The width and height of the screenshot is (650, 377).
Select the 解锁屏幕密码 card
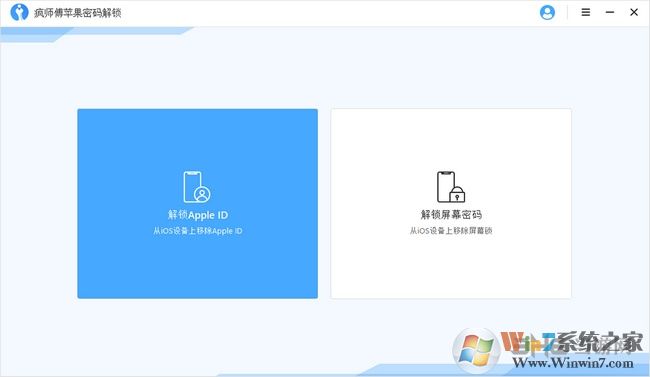pos(451,203)
